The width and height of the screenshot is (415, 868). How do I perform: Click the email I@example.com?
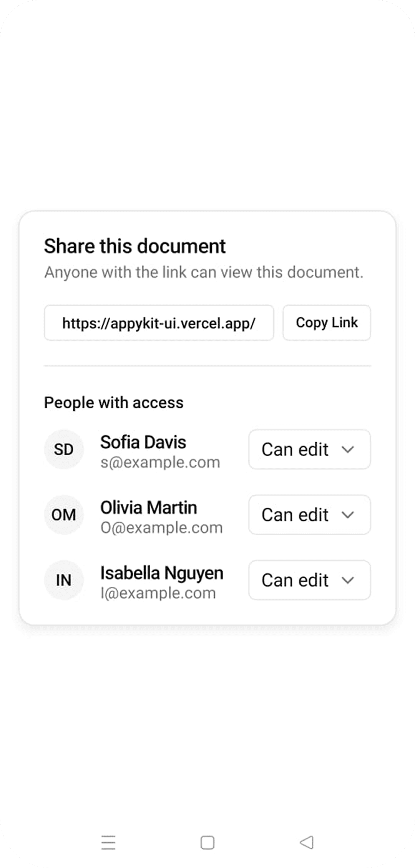(x=158, y=593)
